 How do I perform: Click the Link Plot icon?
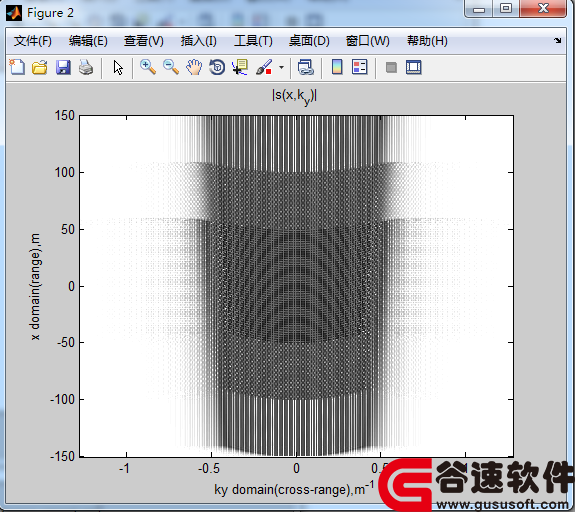click(x=305, y=67)
